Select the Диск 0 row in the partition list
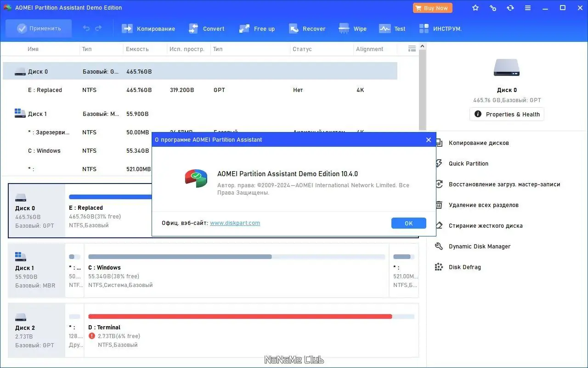This screenshot has width=588, height=368. (200, 71)
